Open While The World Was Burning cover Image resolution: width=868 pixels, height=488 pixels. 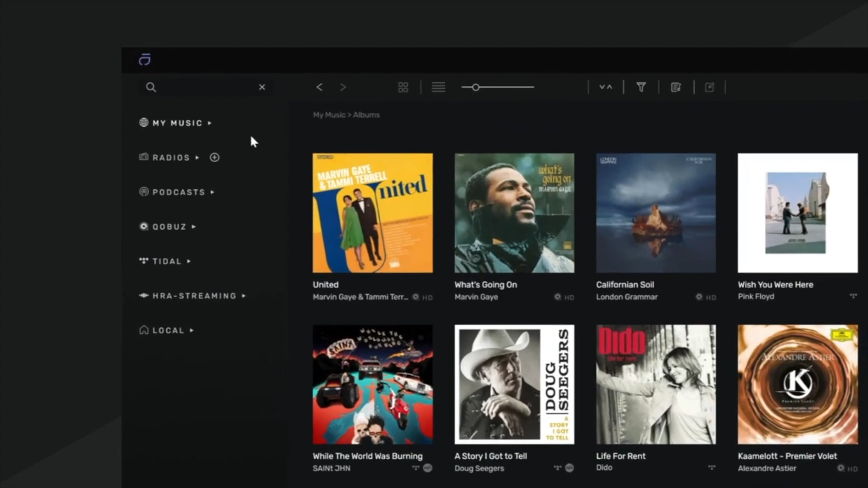(373, 385)
